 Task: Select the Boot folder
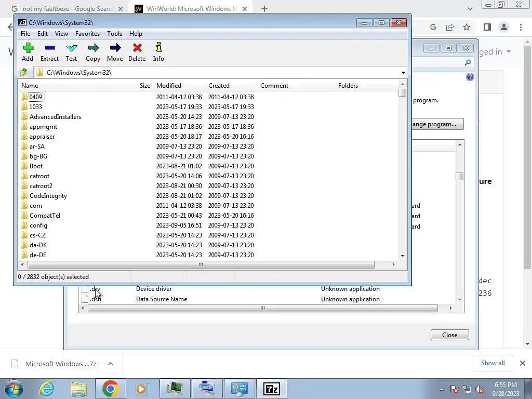pyautogui.click(x=36, y=166)
